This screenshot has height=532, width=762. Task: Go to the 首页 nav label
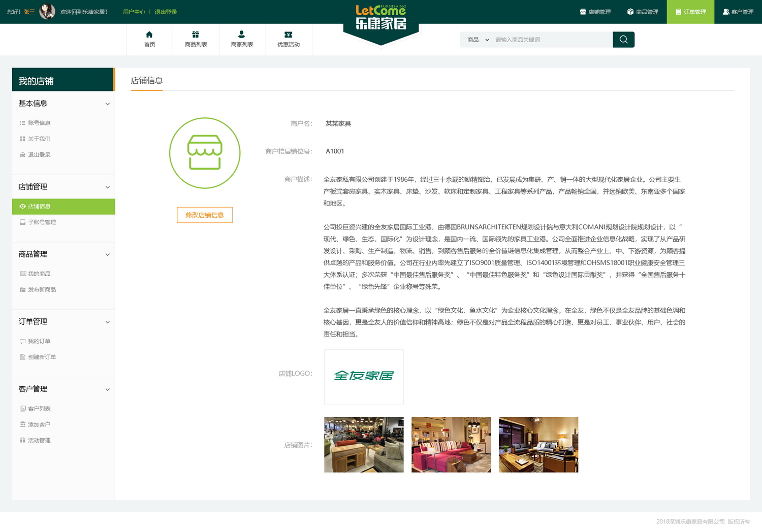(x=149, y=45)
